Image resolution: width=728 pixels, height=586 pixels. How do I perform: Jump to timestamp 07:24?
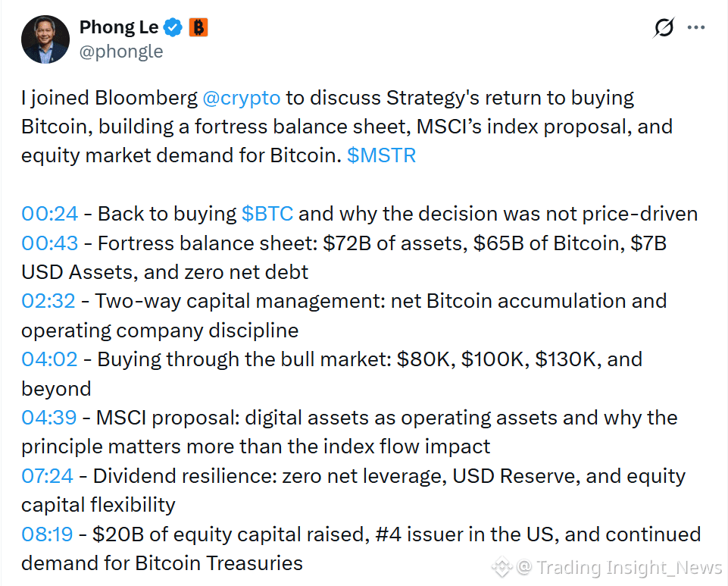pyautogui.click(x=48, y=476)
